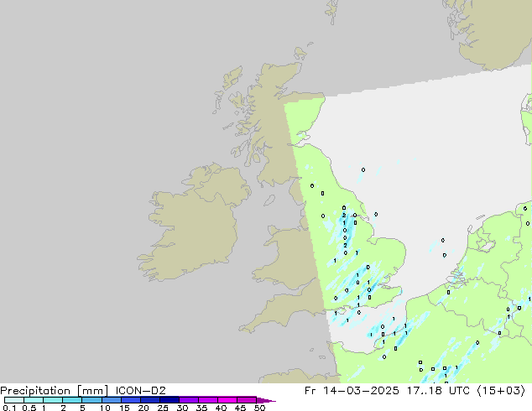Click the "UTC" timezone label
Viewport: 532px width, 411px height.
click(459, 391)
